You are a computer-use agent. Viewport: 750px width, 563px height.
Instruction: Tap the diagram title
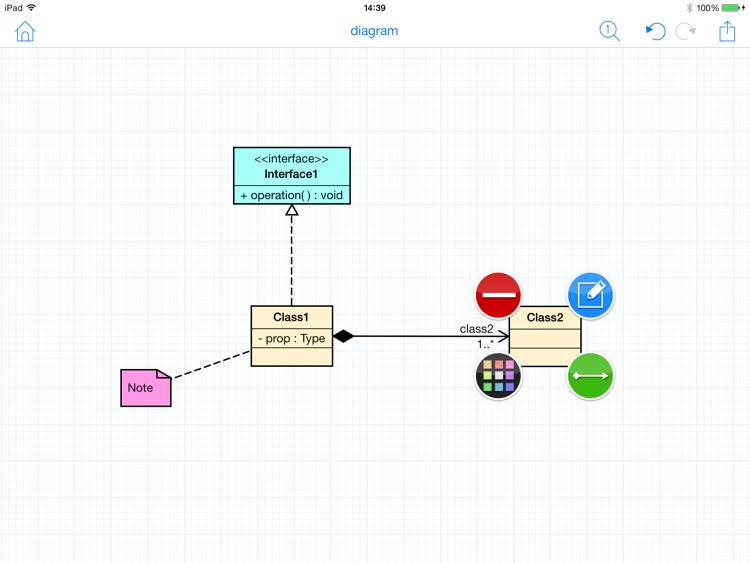[x=374, y=31]
